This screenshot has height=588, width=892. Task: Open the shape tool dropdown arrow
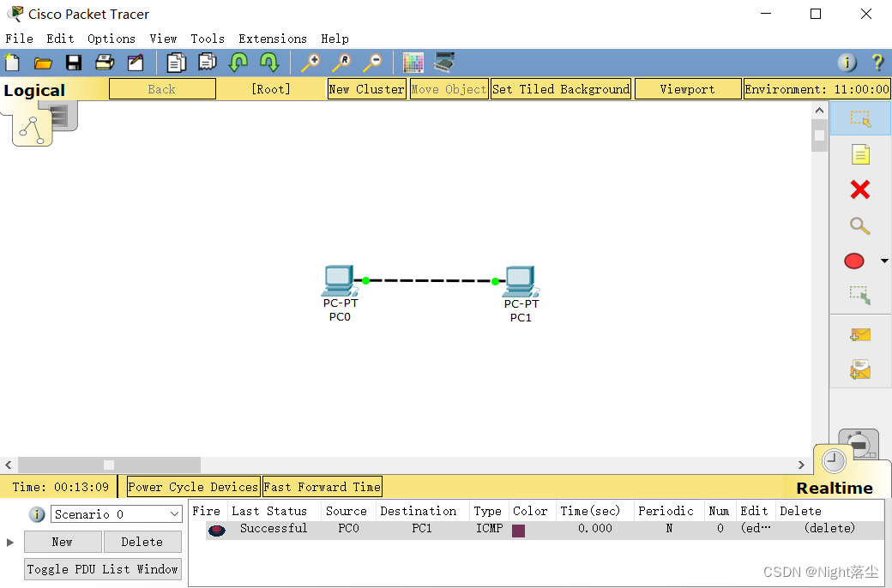[884, 261]
